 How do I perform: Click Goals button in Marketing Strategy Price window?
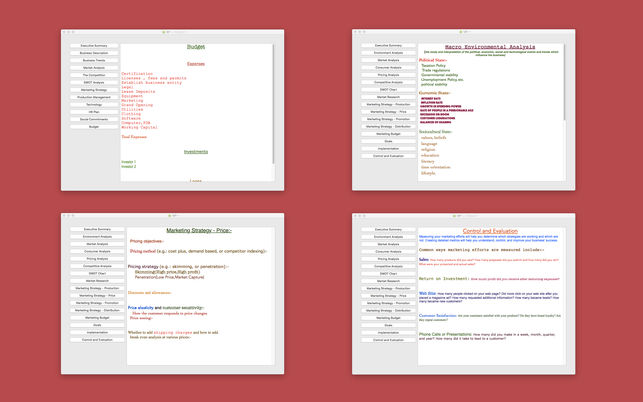click(x=97, y=325)
